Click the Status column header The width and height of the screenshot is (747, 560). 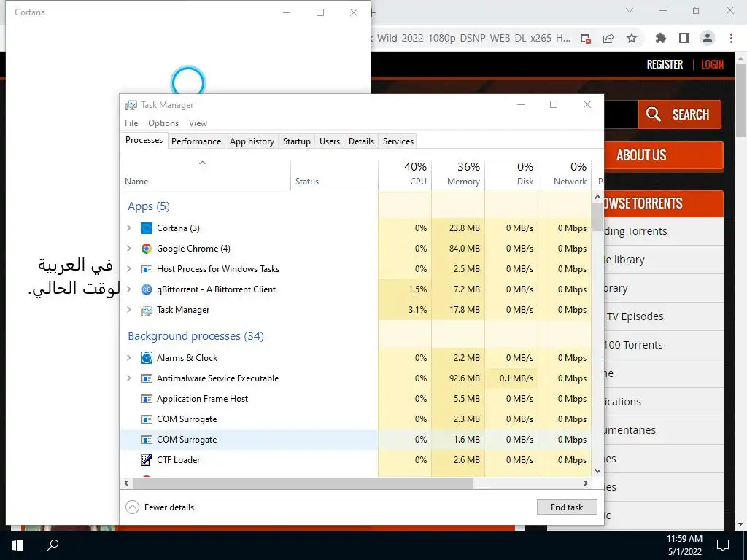[x=334, y=174]
